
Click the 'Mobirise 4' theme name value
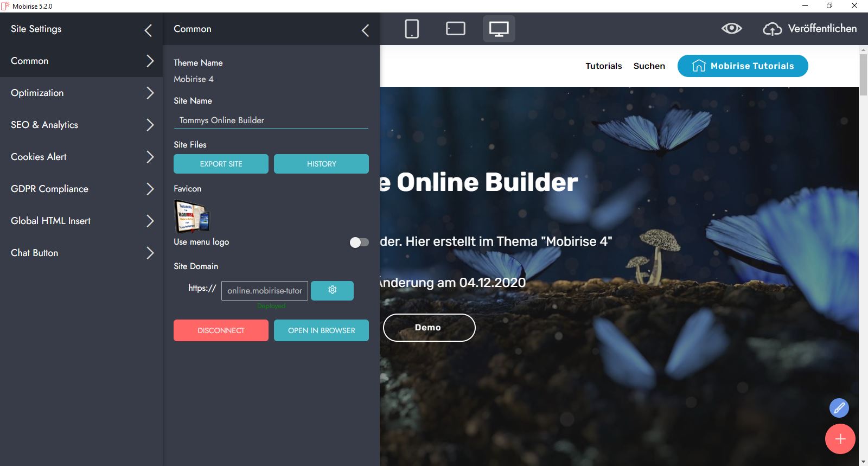pos(194,79)
